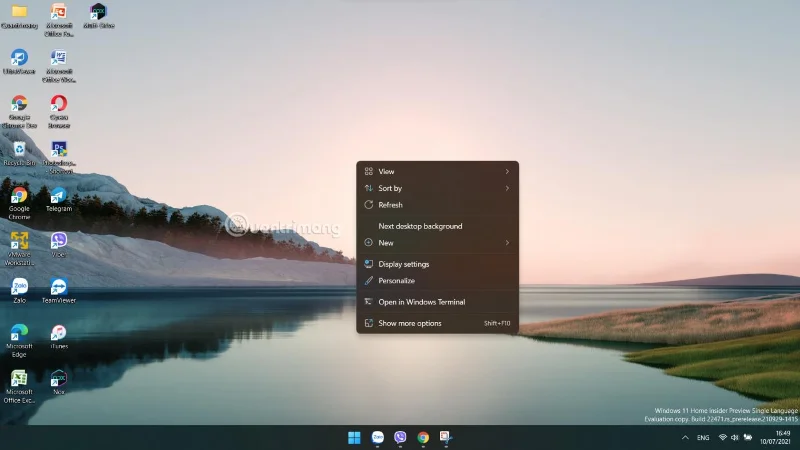Expand the New submenu

(x=437, y=243)
